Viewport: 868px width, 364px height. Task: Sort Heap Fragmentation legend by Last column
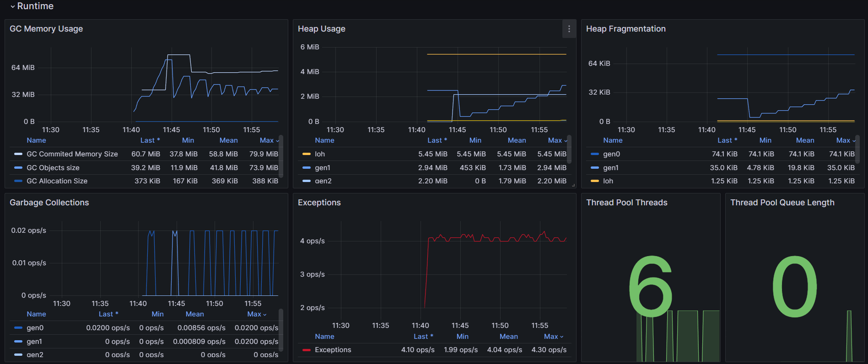[x=724, y=140]
